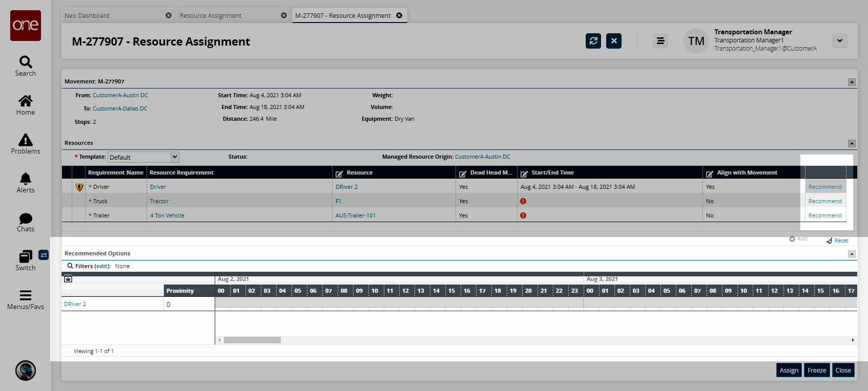The image size is (868, 391).
Task: Click the Freeze button
Action: [817, 370]
